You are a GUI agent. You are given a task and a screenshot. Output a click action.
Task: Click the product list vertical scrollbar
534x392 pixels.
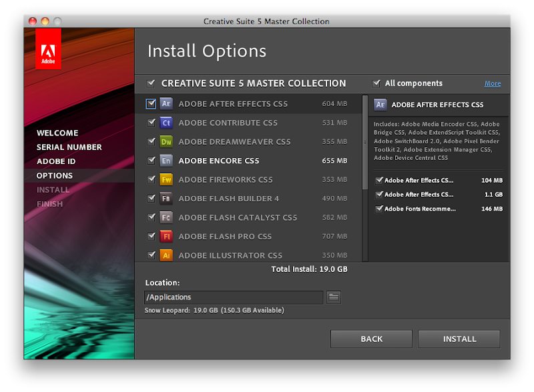click(365, 142)
